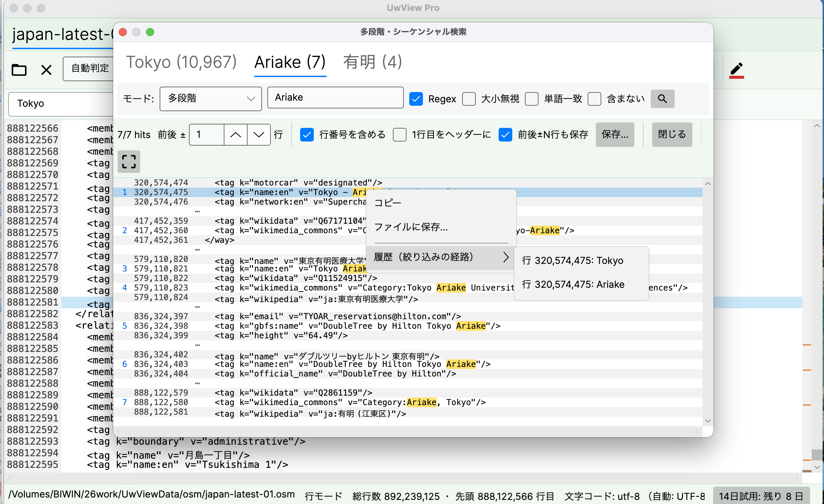Click main window horizontal scrollbar left arrow
Image resolution: width=824 pixels, height=504 pixels.
10,478
